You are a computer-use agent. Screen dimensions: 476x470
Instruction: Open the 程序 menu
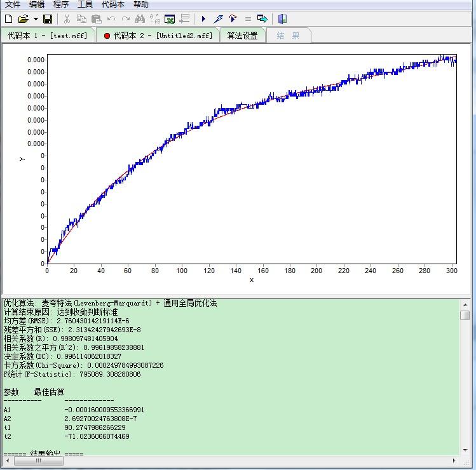(61, 4)
